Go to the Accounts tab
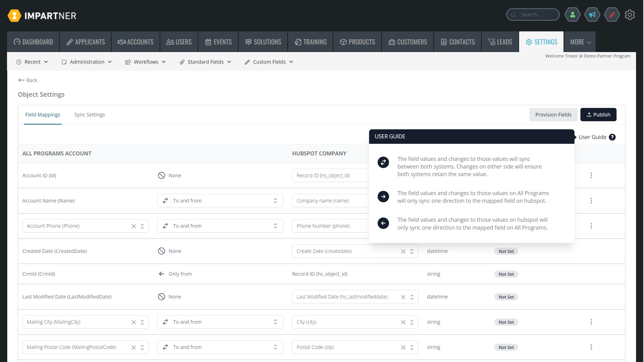 (x=136, y=42)
